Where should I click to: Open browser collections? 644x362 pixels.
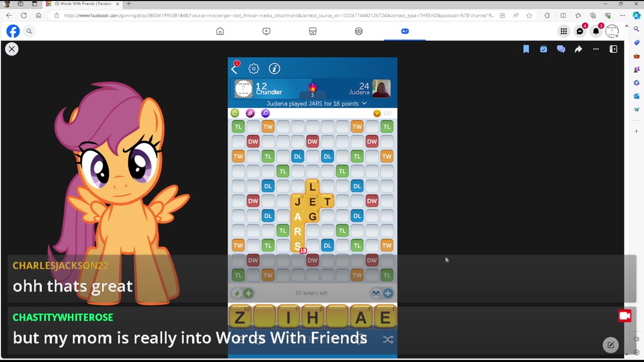click(593, 16)
